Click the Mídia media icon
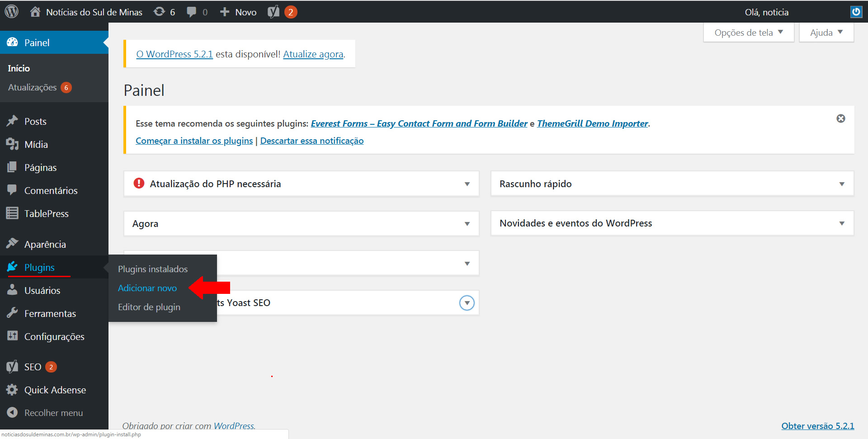868x439 pixels. [x=12, y=144]
